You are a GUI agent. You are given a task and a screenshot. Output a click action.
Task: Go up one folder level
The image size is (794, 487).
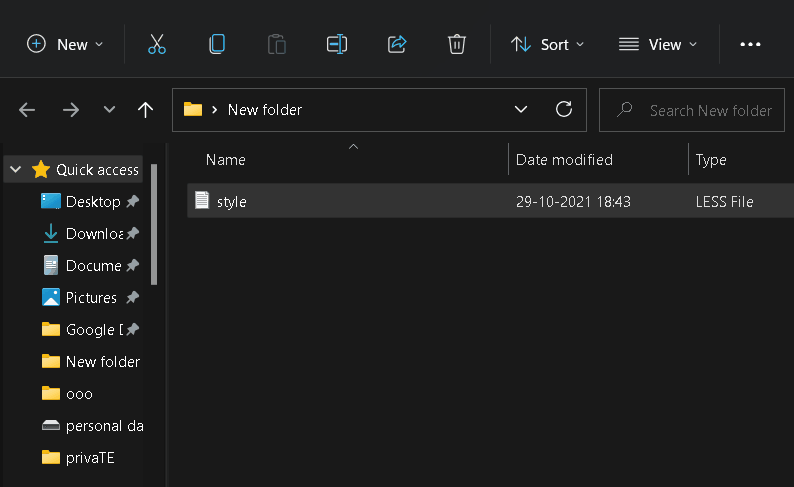pyautogui.click(x=146, y=110)
